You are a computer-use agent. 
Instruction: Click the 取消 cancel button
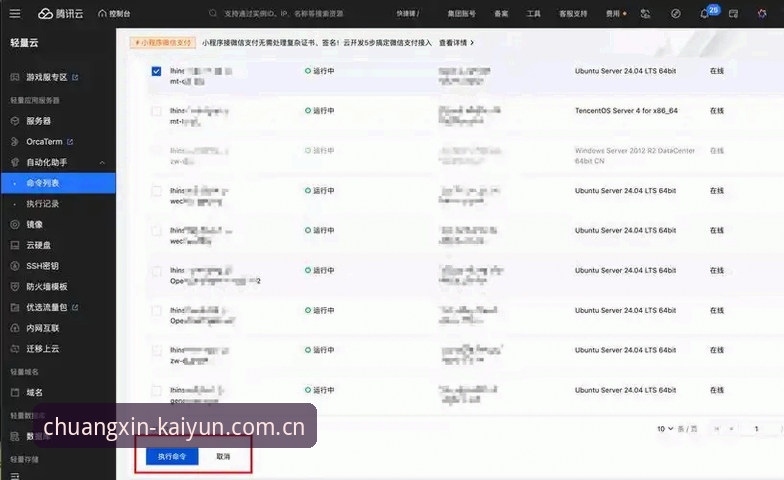click(223, 456)
